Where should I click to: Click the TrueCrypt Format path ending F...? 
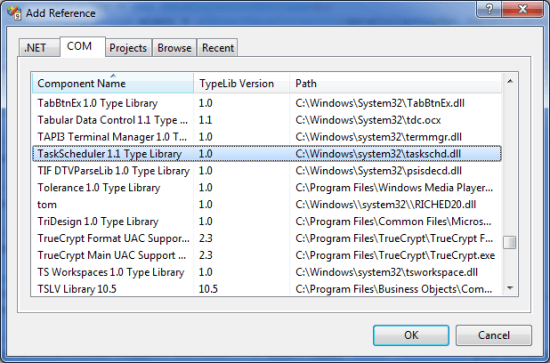(x=394, y=238)
